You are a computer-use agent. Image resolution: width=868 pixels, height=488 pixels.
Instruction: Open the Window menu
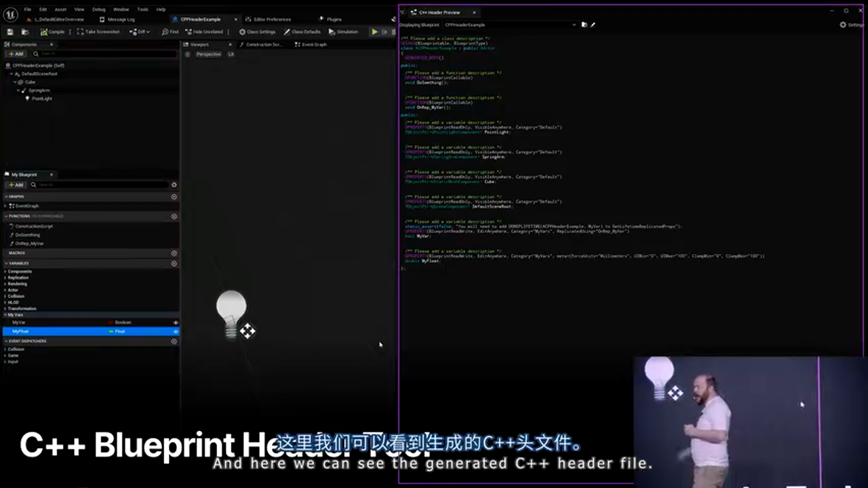point(121,9)
